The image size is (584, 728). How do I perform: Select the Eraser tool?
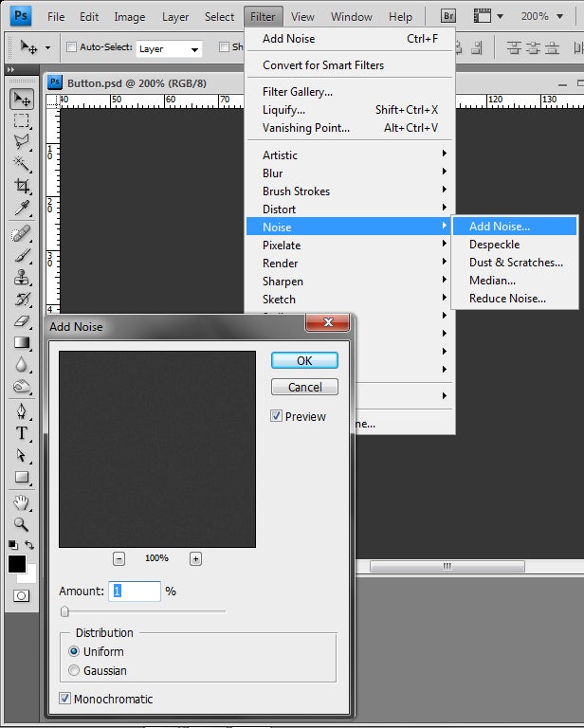click(22, 320)
